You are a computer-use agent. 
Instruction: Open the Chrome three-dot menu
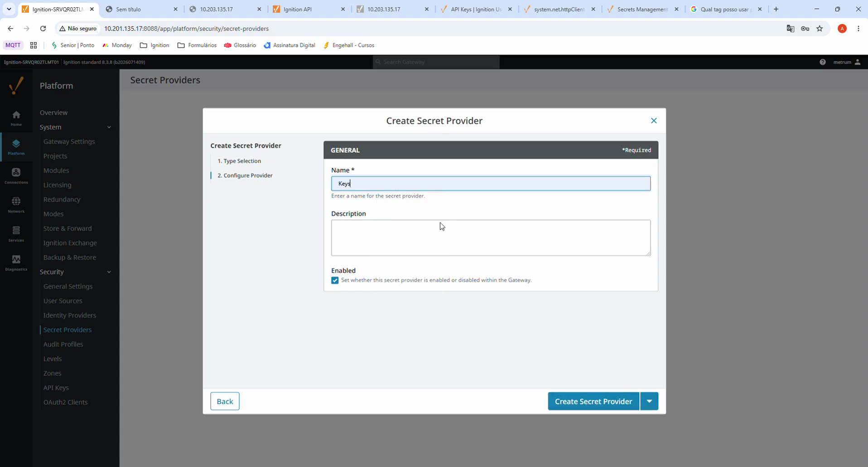[x=858, y=29]
